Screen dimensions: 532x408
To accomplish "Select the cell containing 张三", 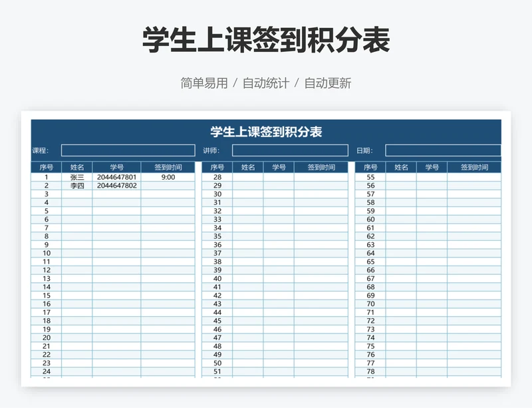I will tap(77, 177).
